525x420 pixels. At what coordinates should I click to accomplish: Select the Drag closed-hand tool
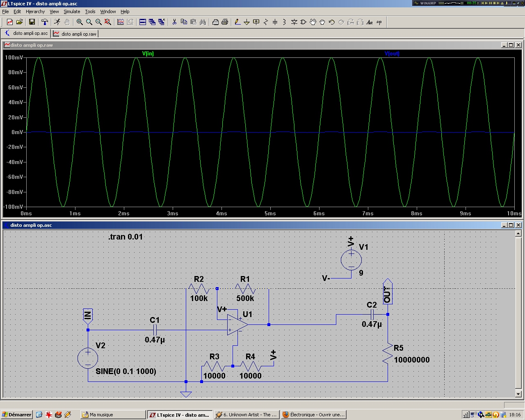point(322,22)
